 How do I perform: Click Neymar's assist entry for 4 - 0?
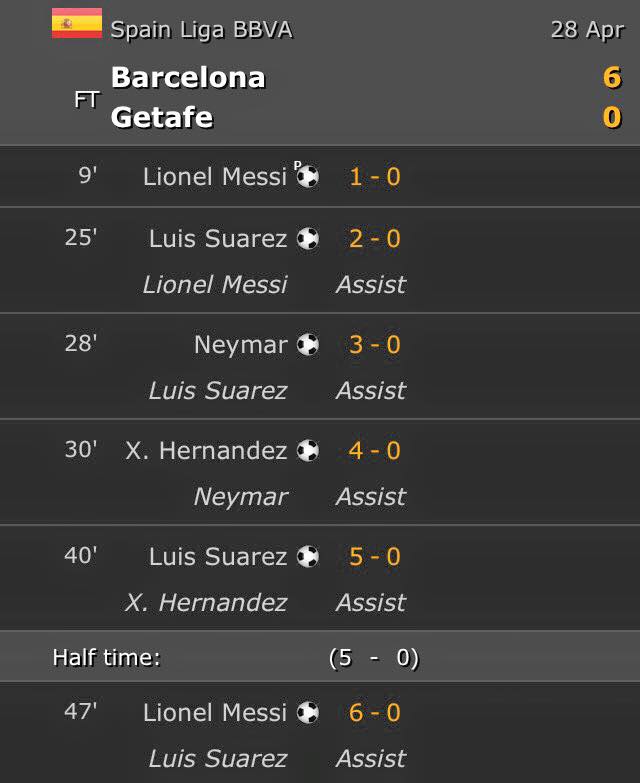(241, 497)
